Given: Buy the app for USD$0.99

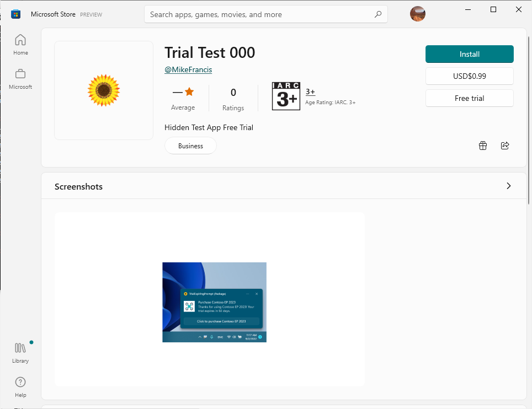Looking at the screenshot, I should pos(469,76).
